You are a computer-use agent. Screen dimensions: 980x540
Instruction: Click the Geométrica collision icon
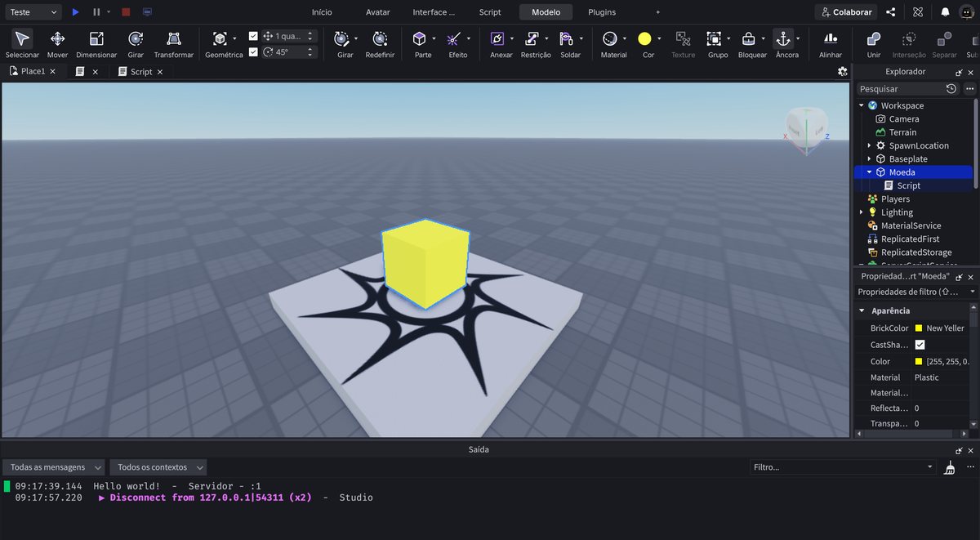[219, 38]
